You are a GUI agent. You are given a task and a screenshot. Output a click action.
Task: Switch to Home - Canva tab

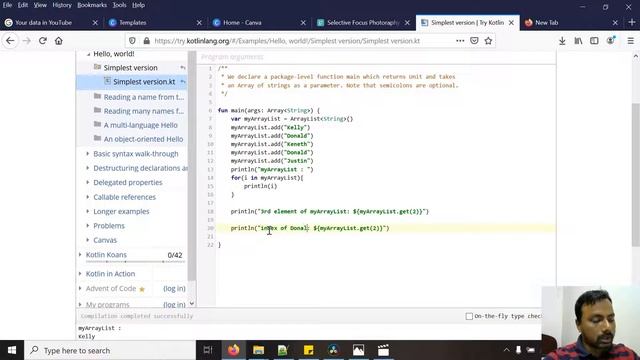242,22
